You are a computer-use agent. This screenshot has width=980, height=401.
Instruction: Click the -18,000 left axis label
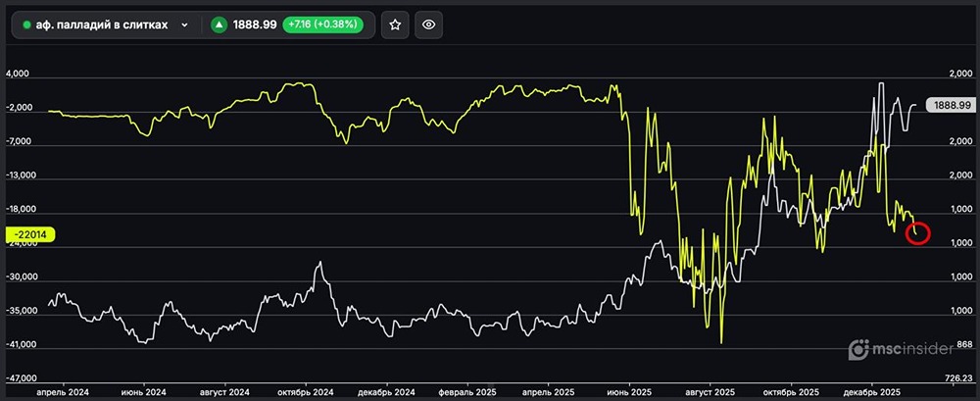(20, 210)
